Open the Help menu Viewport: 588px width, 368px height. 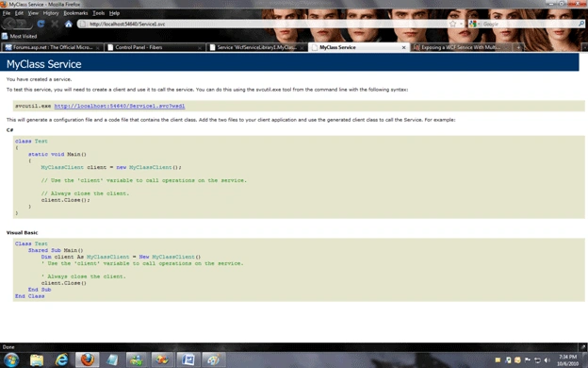click(x=114, y=13)
